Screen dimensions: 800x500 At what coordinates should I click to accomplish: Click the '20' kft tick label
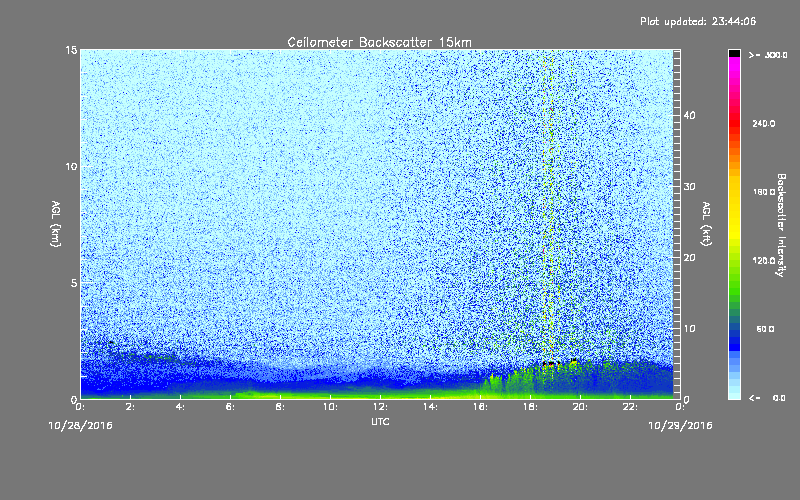click(689, 258)
